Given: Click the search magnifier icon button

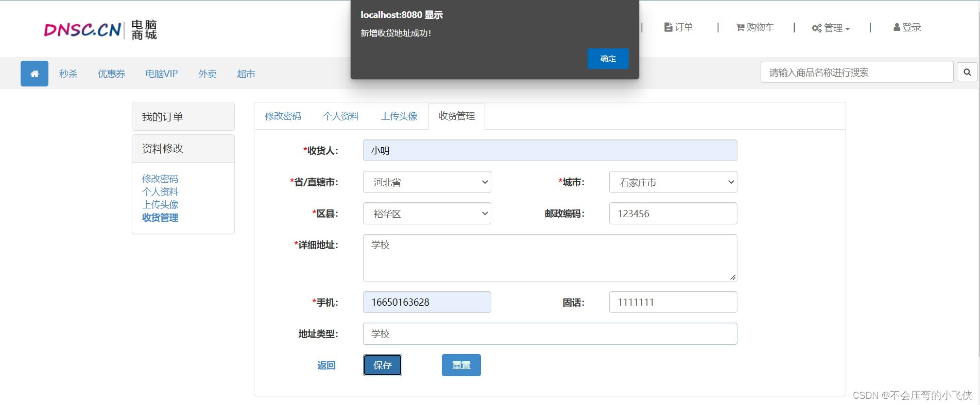Looking at the screenshot, I should coord(967,73).
